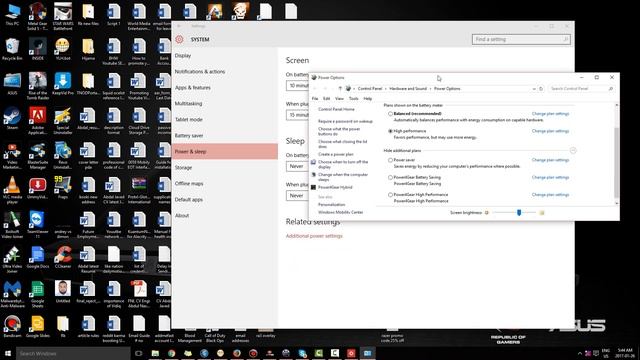The width and height of the screenshot is (640, 360).
Task: Open Help menu in Power Options
Action: 367,98
